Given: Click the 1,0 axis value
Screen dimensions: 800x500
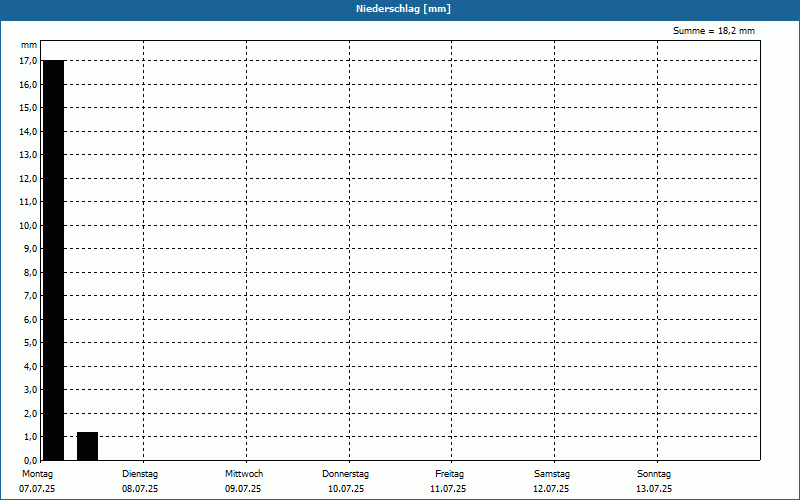Looking at the screenshot, I should pos(30,437).
